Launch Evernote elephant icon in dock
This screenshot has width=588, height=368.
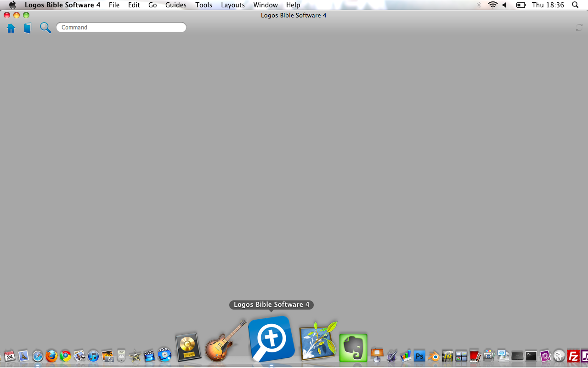click(x=353, y=348)
